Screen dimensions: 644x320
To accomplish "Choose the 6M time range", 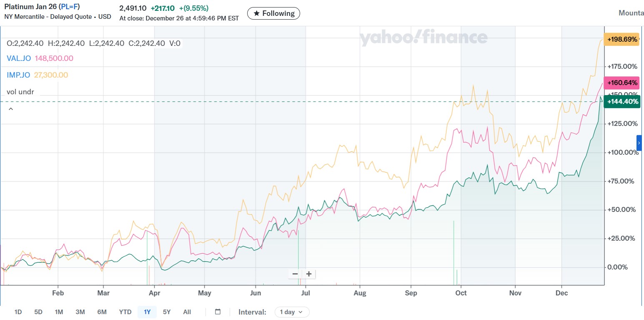I will click(x=102, y=312).
